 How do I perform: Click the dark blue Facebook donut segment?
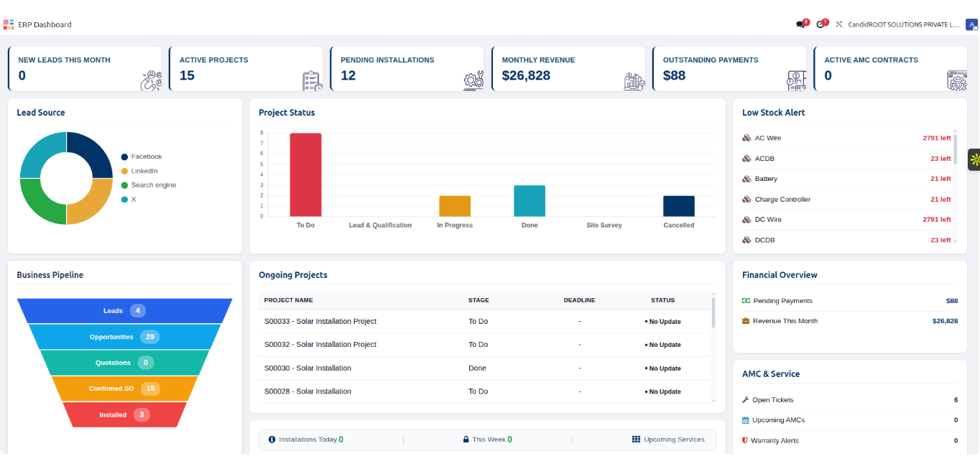click(x=93, y=151)
